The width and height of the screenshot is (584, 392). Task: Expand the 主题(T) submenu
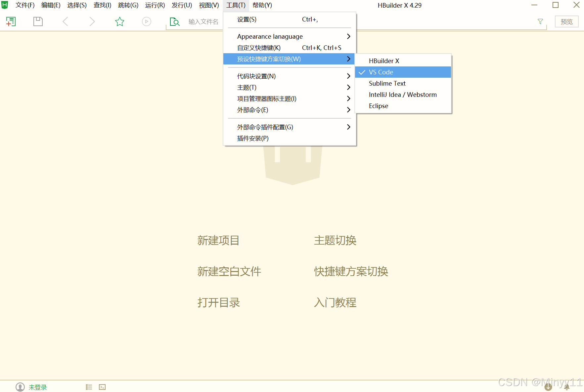pos(289,87)
